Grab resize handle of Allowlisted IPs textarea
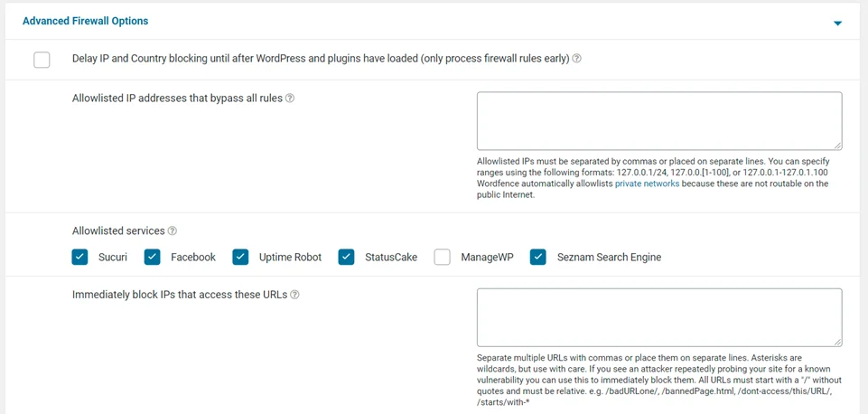868x414 pixels. tap(837, 145)
